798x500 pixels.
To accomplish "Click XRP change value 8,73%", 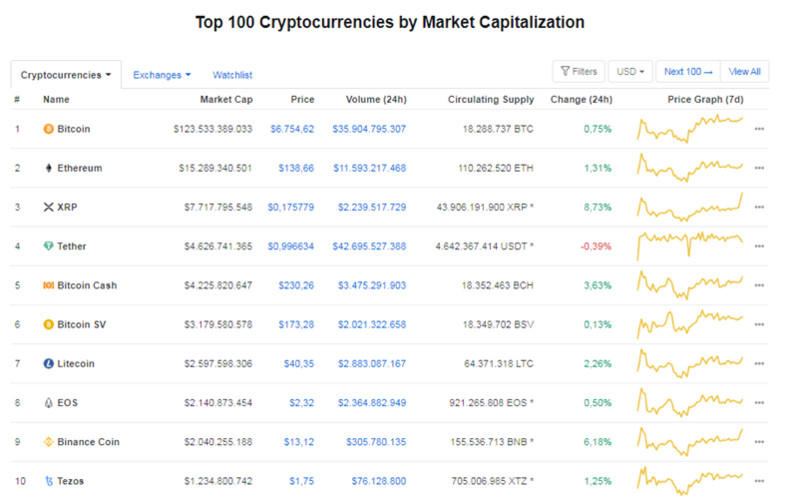I will point(597,207).
